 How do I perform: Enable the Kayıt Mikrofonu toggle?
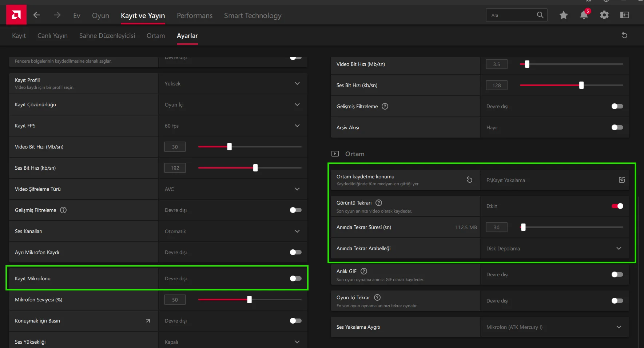click(295, 278)
